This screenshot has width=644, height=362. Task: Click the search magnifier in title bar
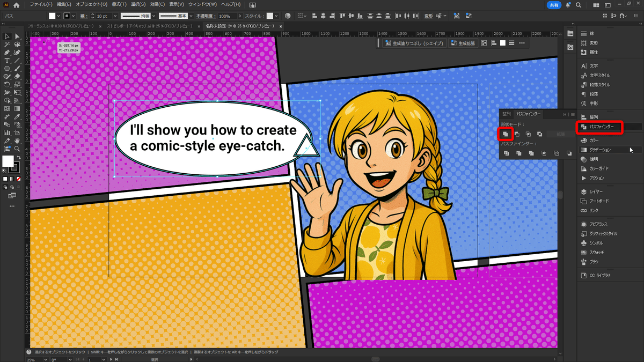[579, 5]
